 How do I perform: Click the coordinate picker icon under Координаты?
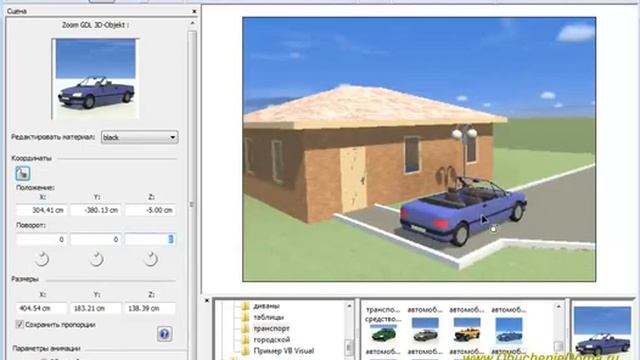click(23, 173)
